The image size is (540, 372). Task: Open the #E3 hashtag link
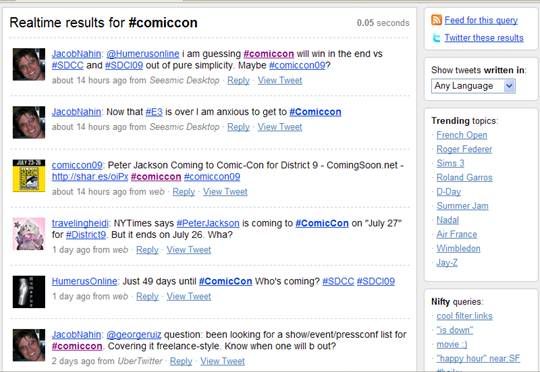coord(154,112)
